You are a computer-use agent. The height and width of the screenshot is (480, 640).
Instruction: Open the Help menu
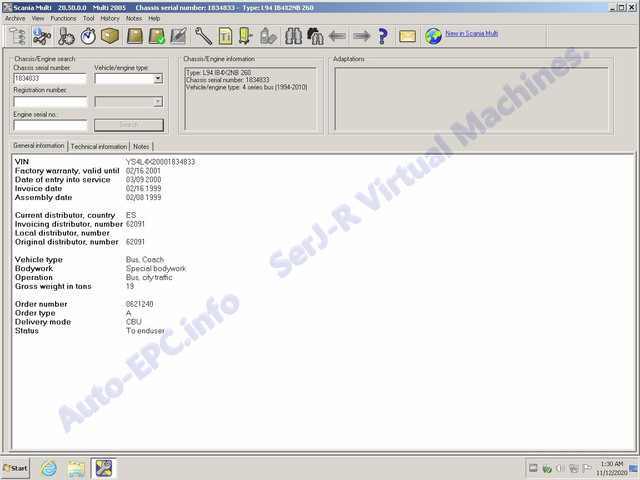coord(154,18)
